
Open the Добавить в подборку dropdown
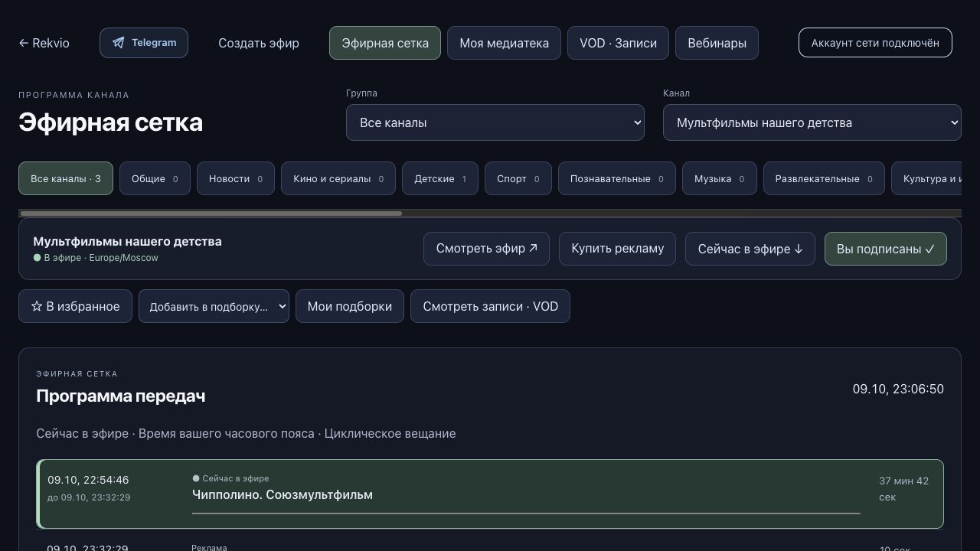click(x=214, y=306)
